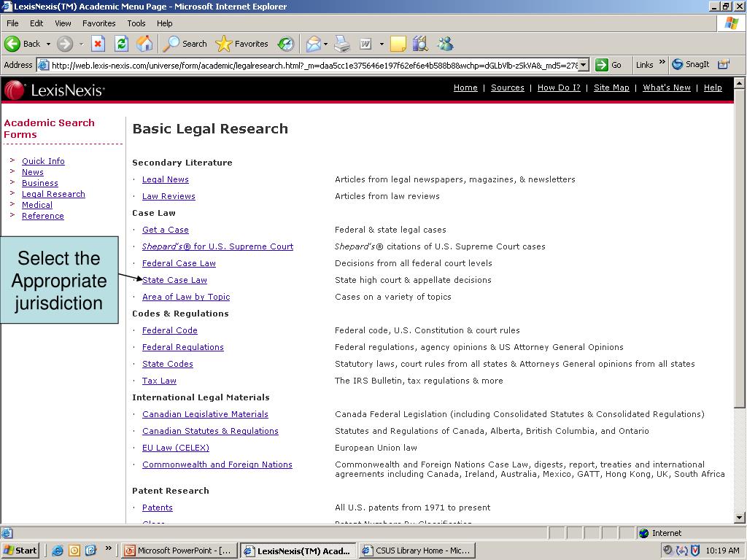Open the Federal Regulations link
Image resolution: width=747 pixels, height=560 pixels.
183,347
